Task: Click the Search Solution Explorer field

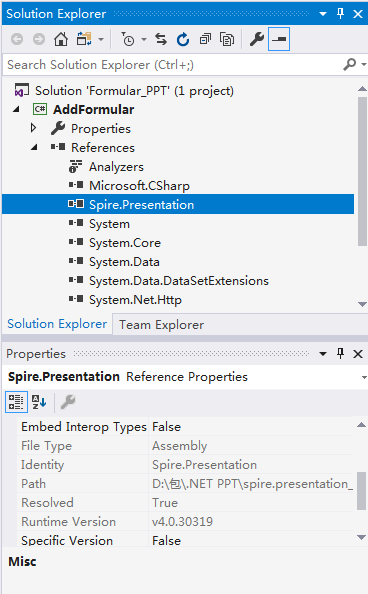Action: (x=172, y=65)
